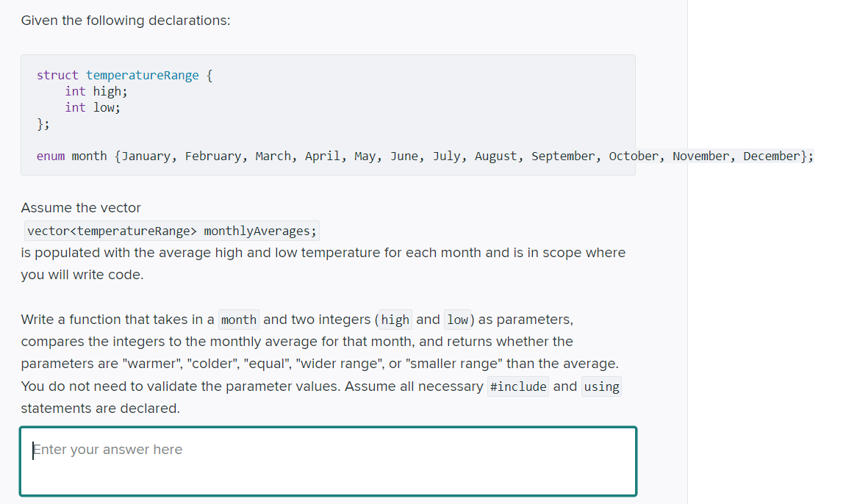Click the '#include' inline code tag

coord(517,386)
